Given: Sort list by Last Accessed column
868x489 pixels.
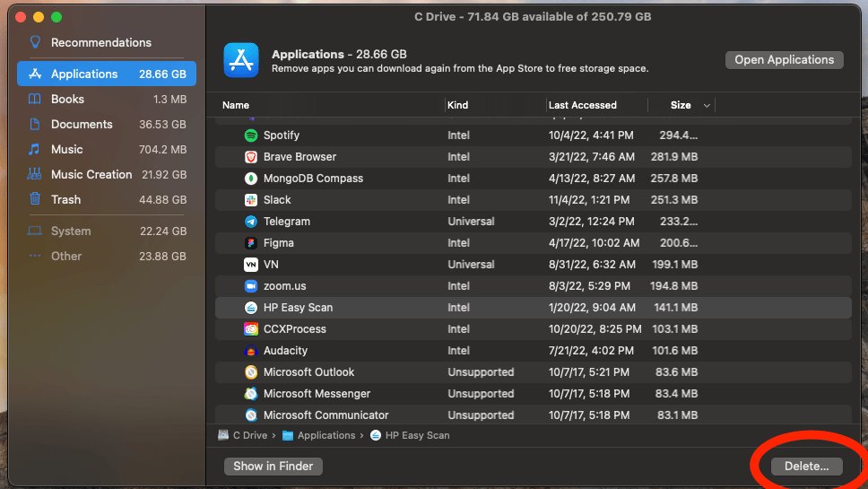Looking at the screenshot, I should point(583,105).
